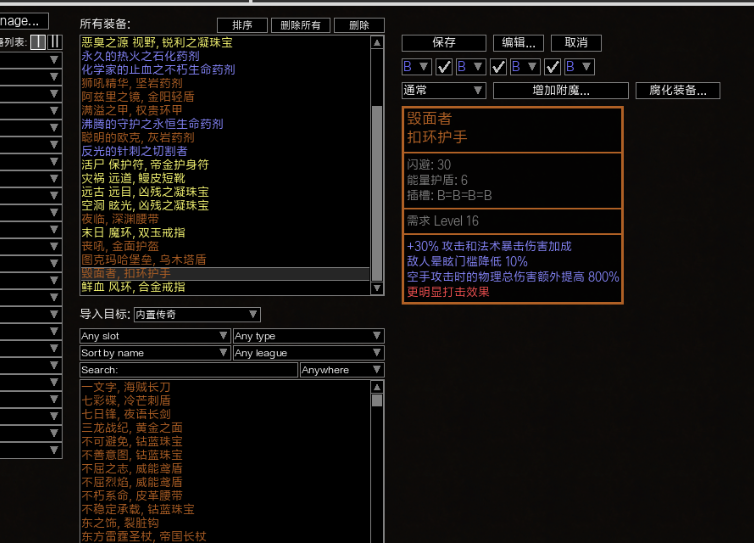Open the first socket colour B dropdown

click(416, 66)
